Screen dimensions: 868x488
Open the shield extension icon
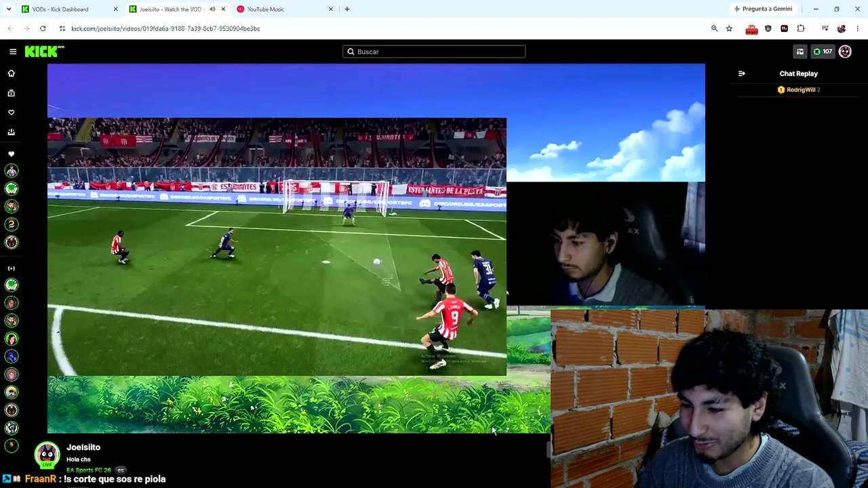tap(768, 28)
